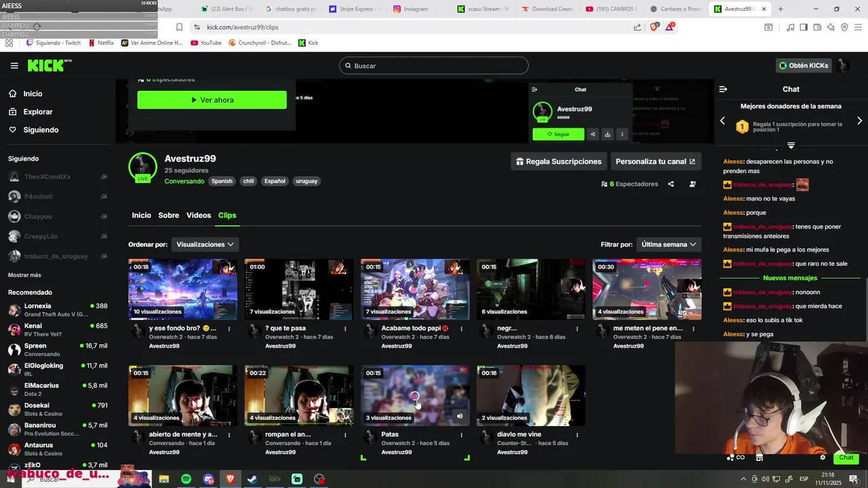Open trabuco_de_uruguay followed channel
868x488 pixels.
pyautogui.click(x=56, y=256)
